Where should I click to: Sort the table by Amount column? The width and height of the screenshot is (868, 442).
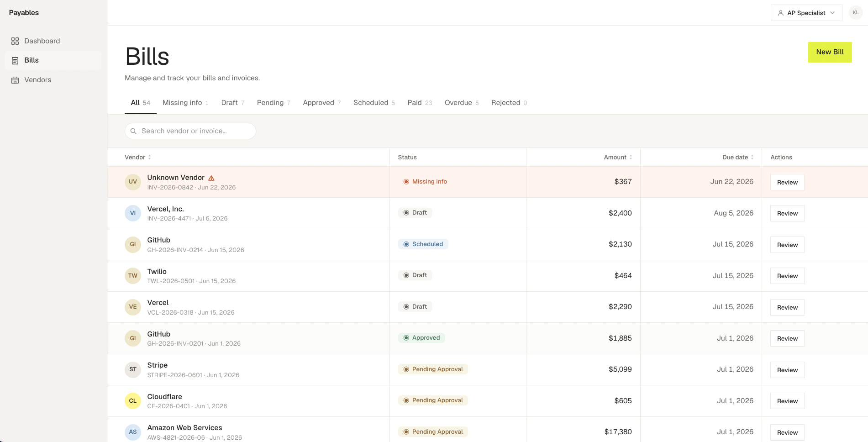tap(618, 157)
